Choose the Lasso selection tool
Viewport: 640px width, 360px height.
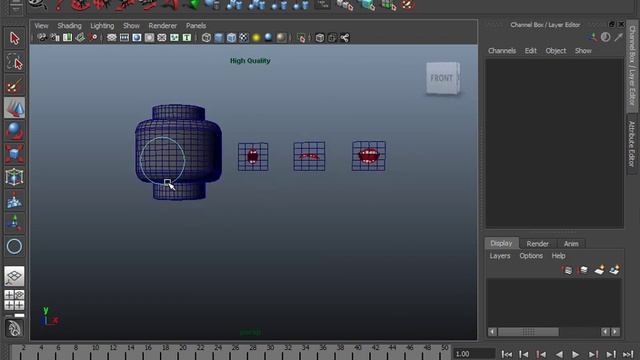tap(14, 62)
